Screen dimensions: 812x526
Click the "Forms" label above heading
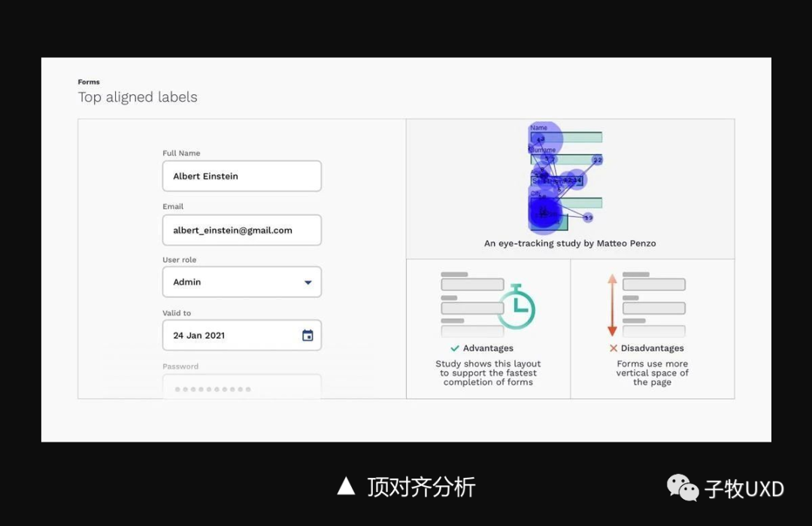tap(89, 82)
